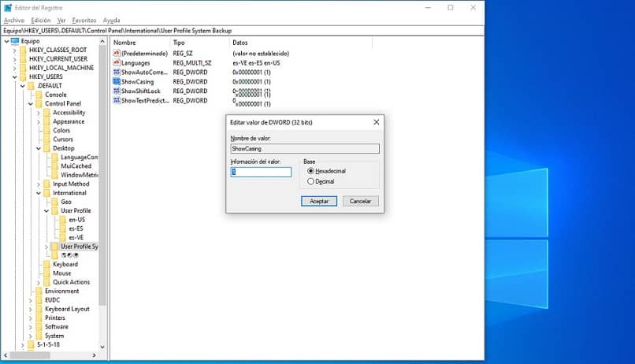Open the Favoritos menu
The width and height of the screenshot is (635, 364).
84,20
